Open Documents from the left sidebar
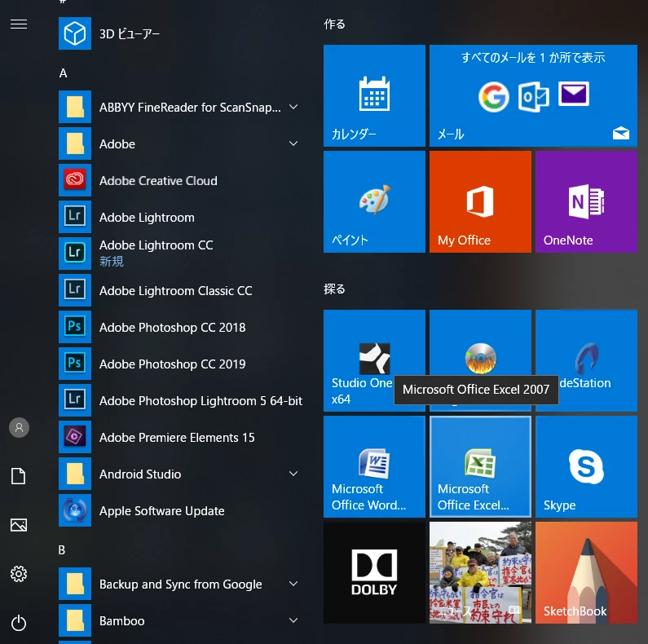 pyautogui.click(x=19, y=476)
